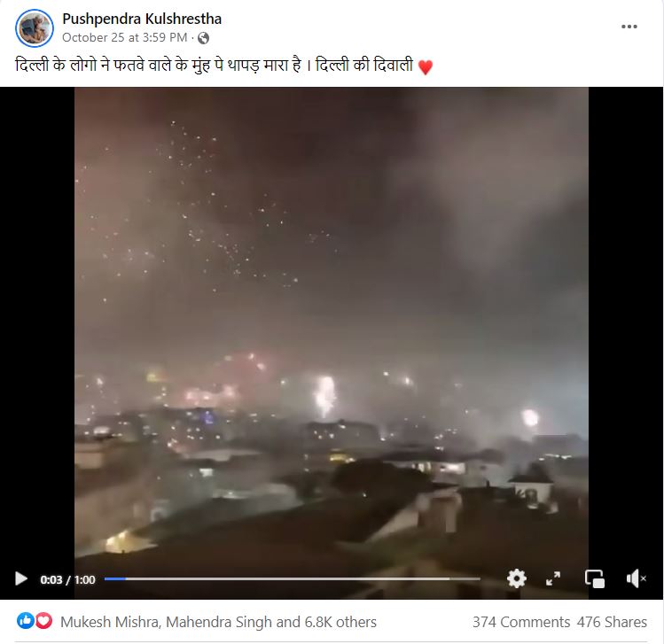Screen dimensions: 664x644
Task: Seek near end of video progress bar
Action: point(465,578)
